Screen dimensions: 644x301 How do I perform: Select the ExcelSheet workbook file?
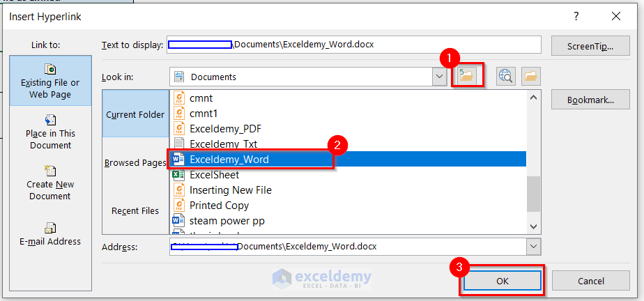348,174
